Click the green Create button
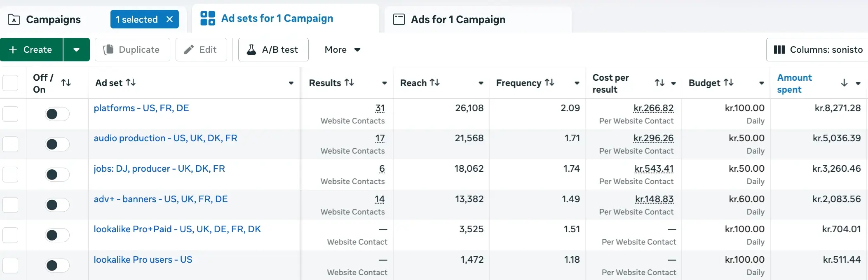This screenshot has height=280, width=868. tap(31, 50)
